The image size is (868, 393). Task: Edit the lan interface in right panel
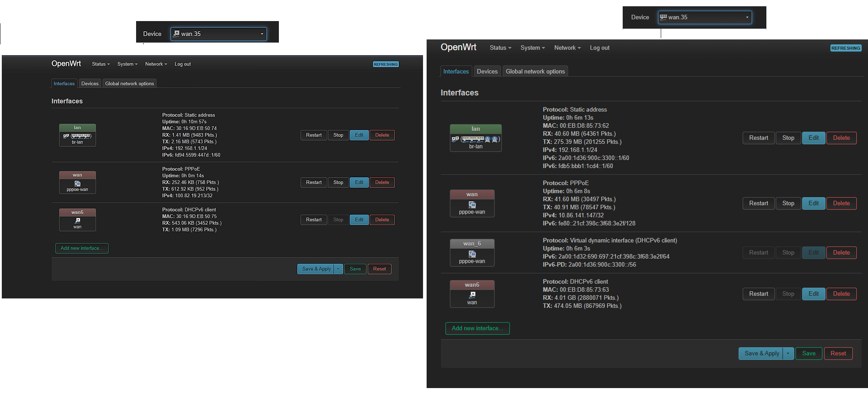pyautogui.click(x=813, y=138)
